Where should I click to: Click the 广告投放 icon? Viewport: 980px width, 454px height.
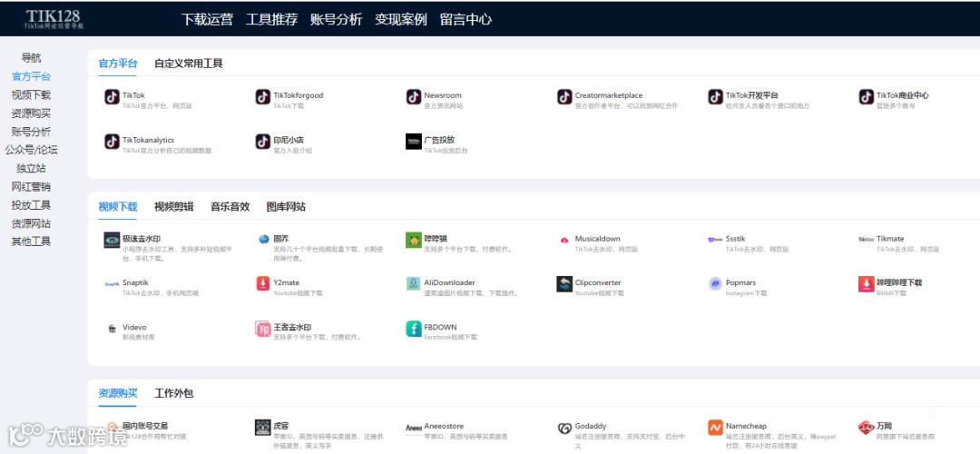(x=413, y=142)
